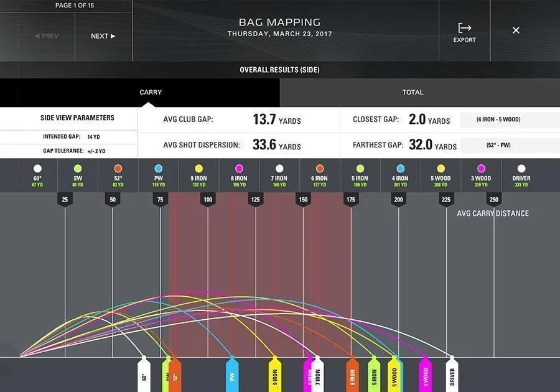Toggle the 60° wedge club dot

[37, 169]
